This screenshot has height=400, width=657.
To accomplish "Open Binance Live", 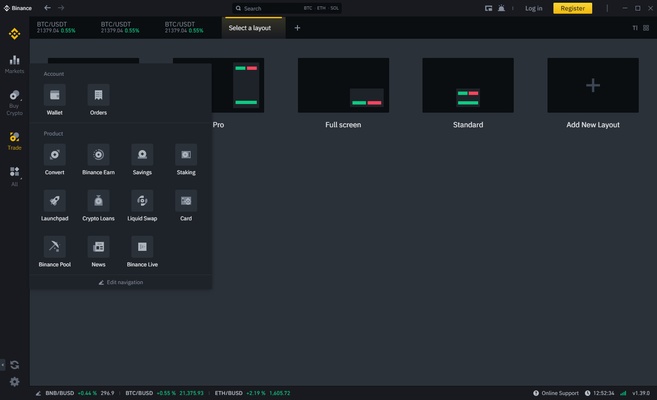I will 142,252.
